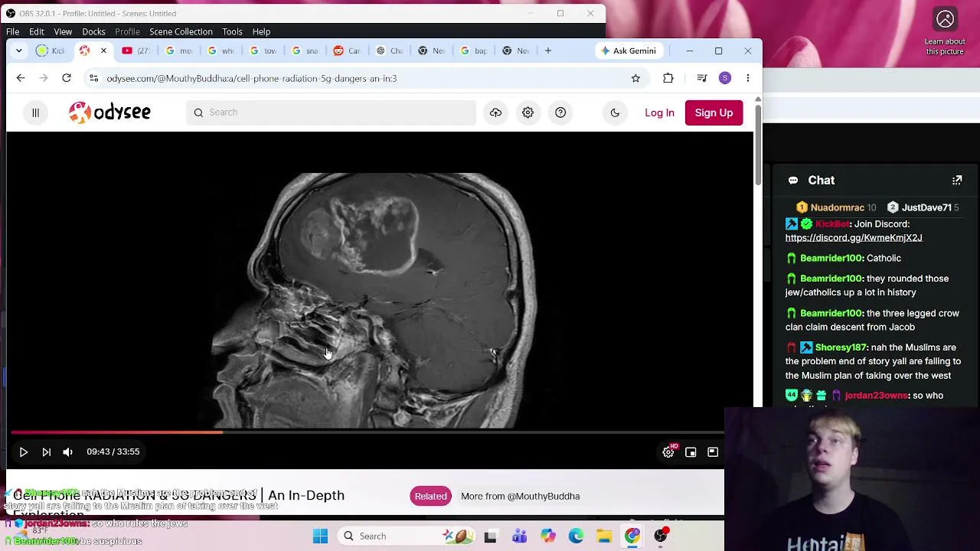980x551 pixels.
Task: Focus the Odysee search field
Action: click(331, 112)
